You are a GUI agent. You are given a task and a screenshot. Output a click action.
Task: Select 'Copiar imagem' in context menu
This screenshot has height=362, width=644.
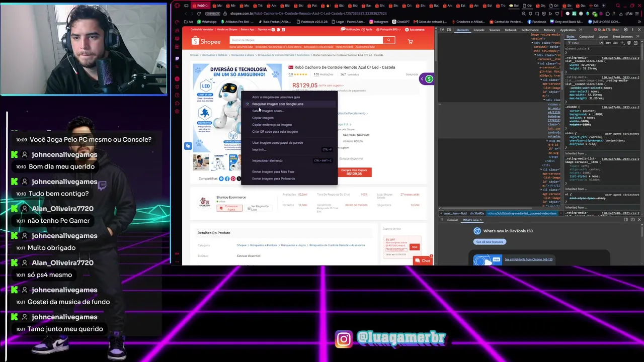(x=289, y=118)
